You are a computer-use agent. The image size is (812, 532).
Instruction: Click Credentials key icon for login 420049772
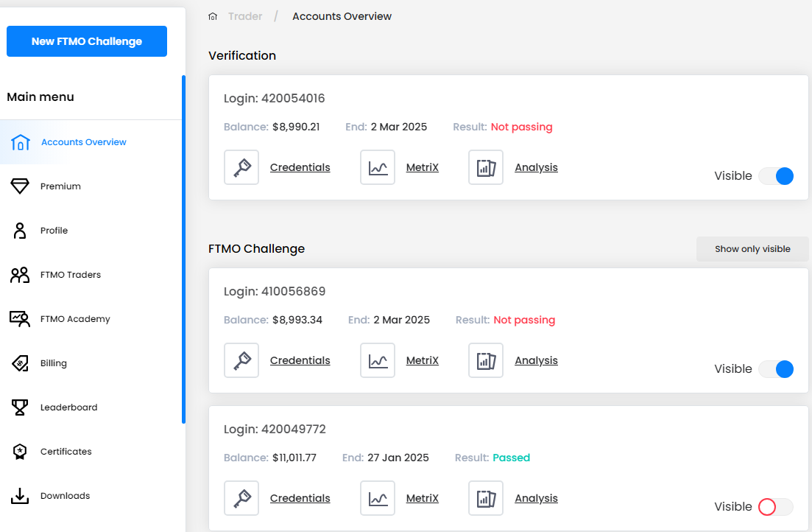pos(241,498)
